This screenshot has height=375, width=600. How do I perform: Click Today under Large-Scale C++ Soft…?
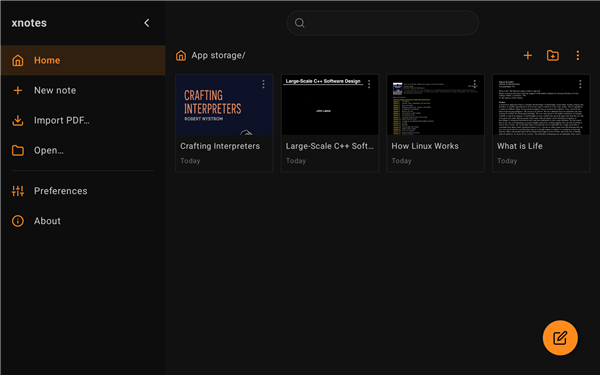pos(296,161)
